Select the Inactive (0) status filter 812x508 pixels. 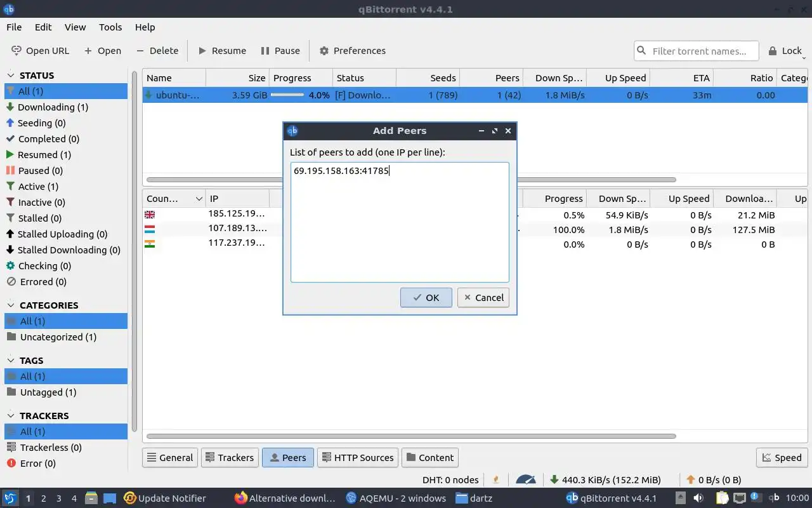pos(66,203)
